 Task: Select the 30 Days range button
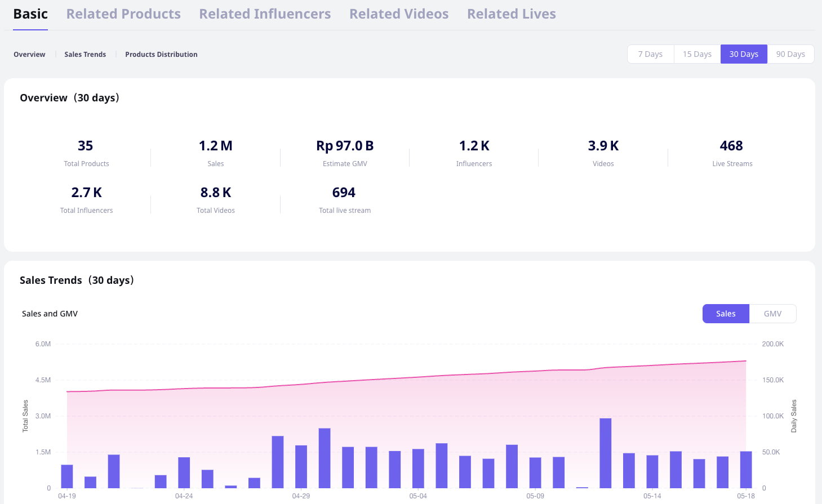tap(744, 54)
